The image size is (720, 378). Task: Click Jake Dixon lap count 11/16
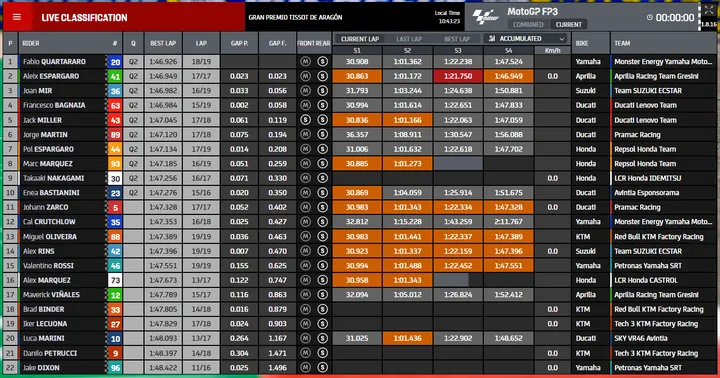pyautogui.click(x=201, y=367)
